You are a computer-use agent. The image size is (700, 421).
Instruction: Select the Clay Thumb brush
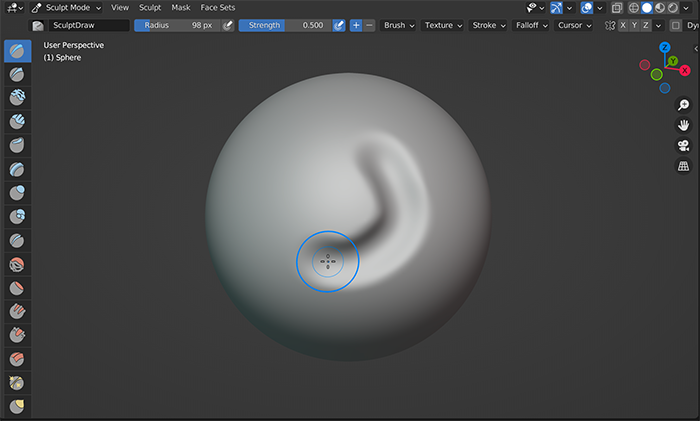click(17, 145)
